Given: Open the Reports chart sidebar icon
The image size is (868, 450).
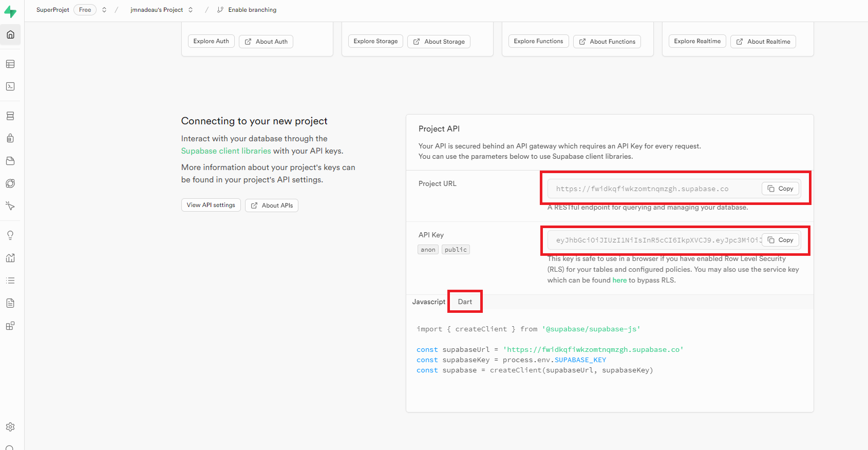Looking at the screenshot, I should [10, 258].
